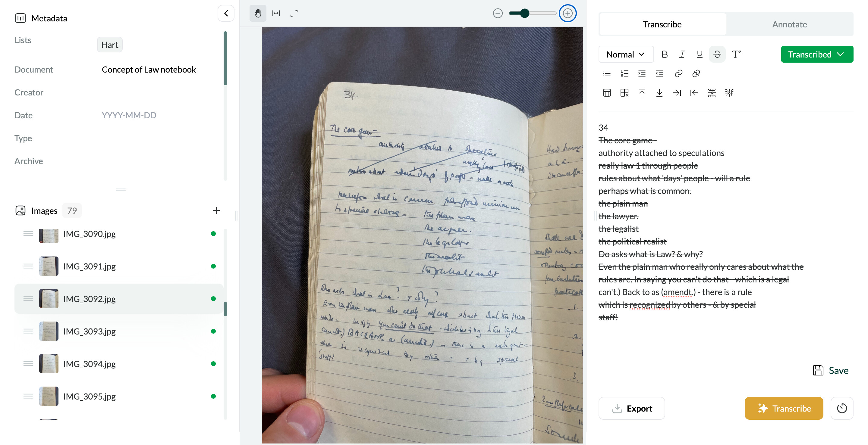This screenshot has height=445, width=868.
Task: Click the fit-to-width icon
Action: (x=276, y=13)
